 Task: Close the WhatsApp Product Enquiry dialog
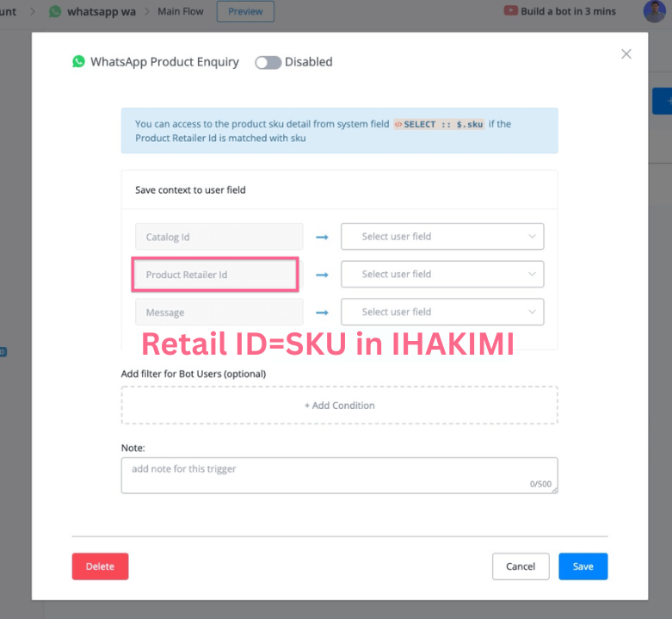coord(626,54)
